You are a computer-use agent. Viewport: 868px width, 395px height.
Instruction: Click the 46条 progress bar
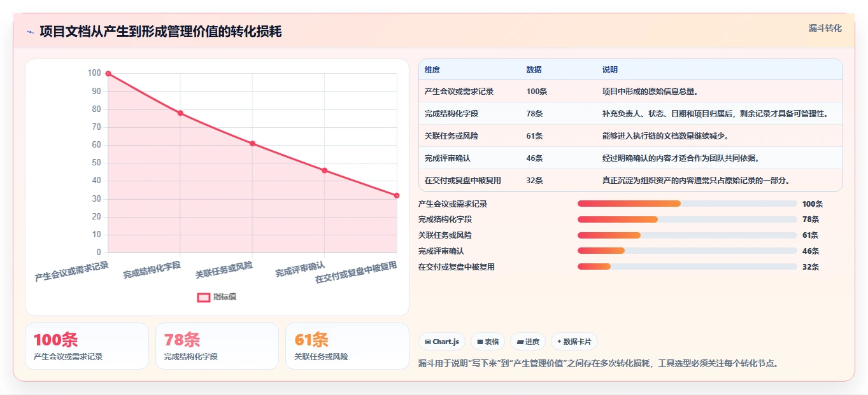coord(687,251)
